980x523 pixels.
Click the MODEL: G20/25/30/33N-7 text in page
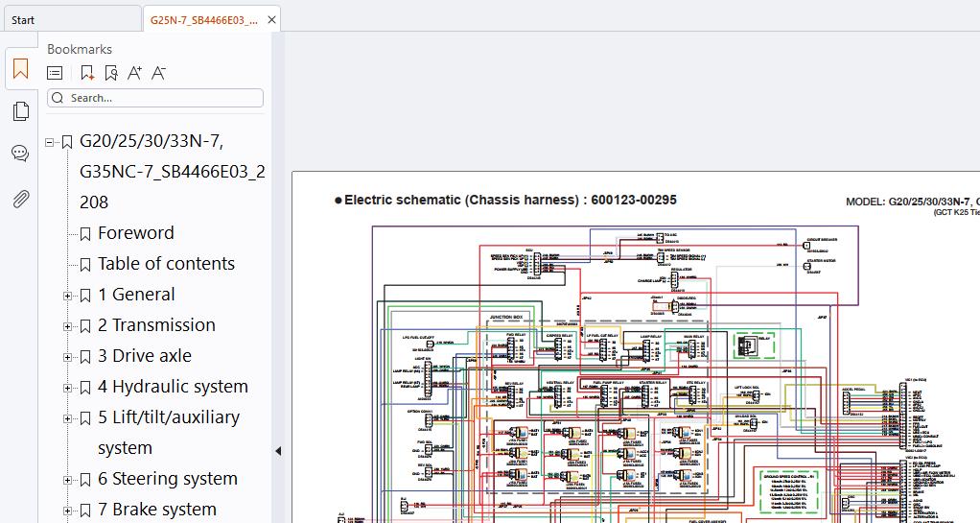[x=913, y=202]
